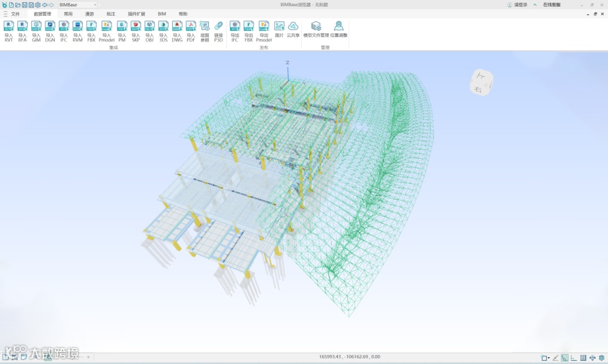Image resolution: width=608 pixels, height=364 pixels.
Task: Toggle the grid display icon in status bar
Action: click(x=583, y=358)
